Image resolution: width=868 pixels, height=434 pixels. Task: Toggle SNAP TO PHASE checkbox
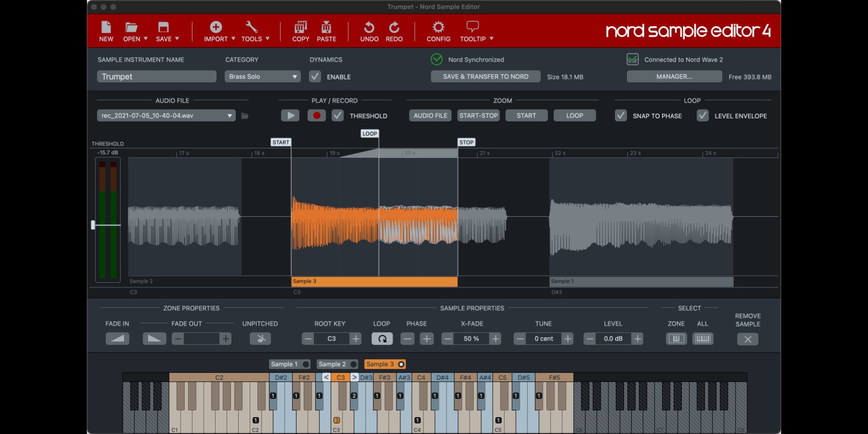[621, 116]
